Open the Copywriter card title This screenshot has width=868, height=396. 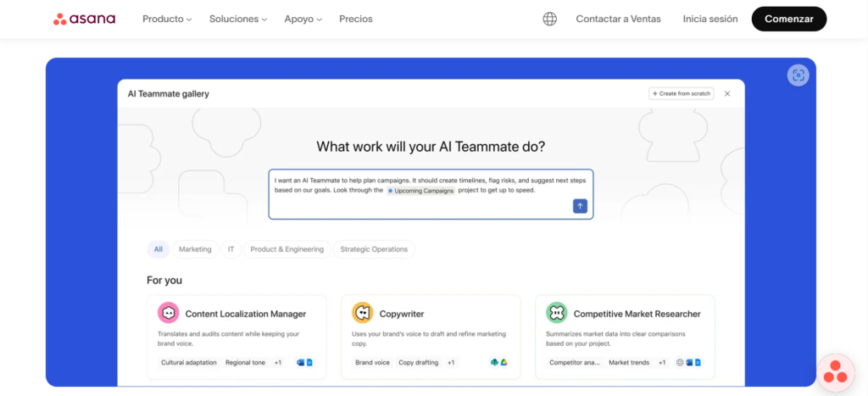tap(402, 314)
